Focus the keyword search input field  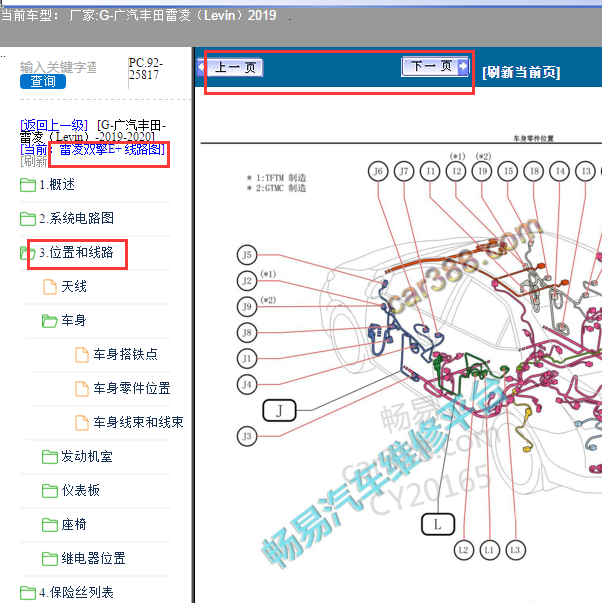[x=58, y=67]
